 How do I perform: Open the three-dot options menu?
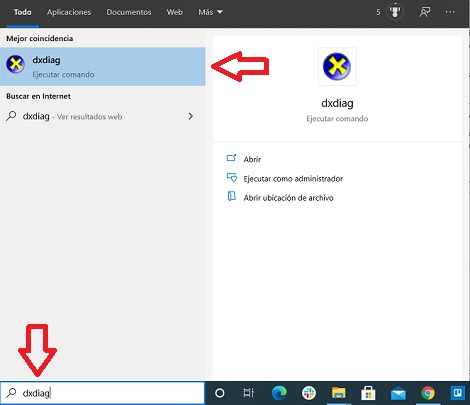point(450,12)
